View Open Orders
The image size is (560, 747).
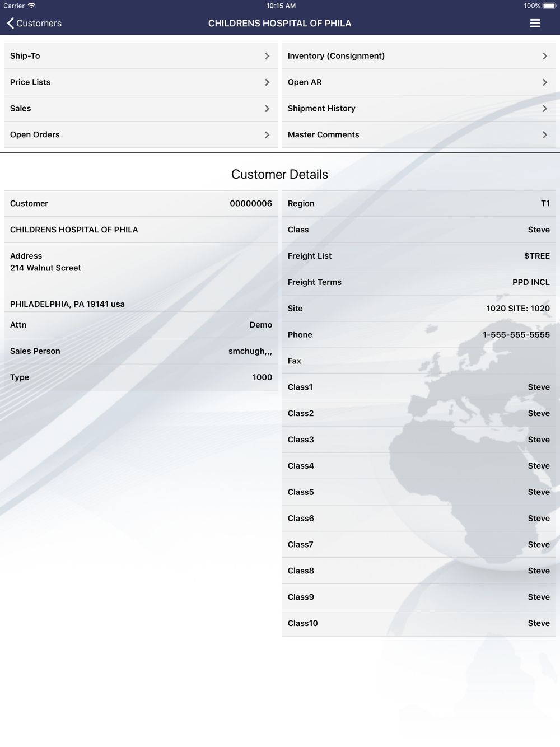(x=141, y=135)
